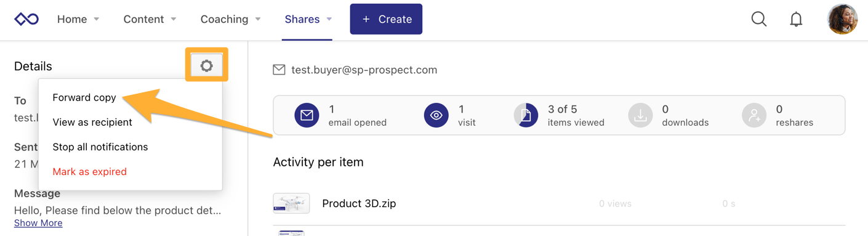The height and width of the screenshot is (236, 868).
Task: Click the recipient email envelope icon
Action: (x=279, y=70)
